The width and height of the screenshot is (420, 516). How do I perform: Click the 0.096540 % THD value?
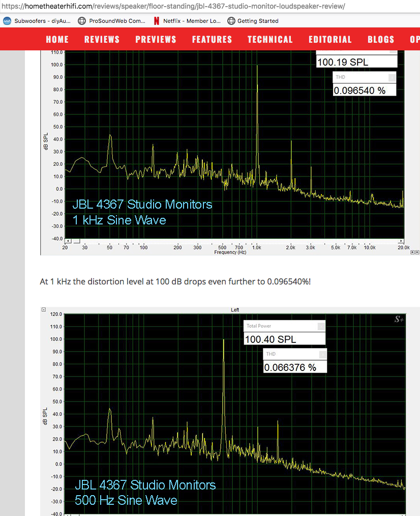[365, 90]
